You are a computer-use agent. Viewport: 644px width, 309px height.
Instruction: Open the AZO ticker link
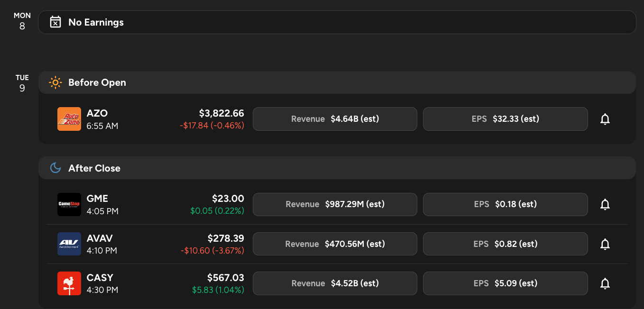(97, 113)
